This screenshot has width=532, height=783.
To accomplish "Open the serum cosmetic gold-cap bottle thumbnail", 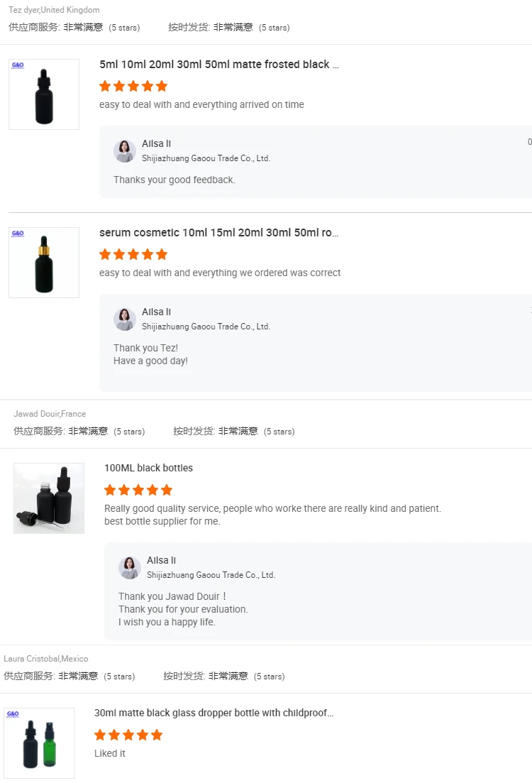I will coord(44,263).
